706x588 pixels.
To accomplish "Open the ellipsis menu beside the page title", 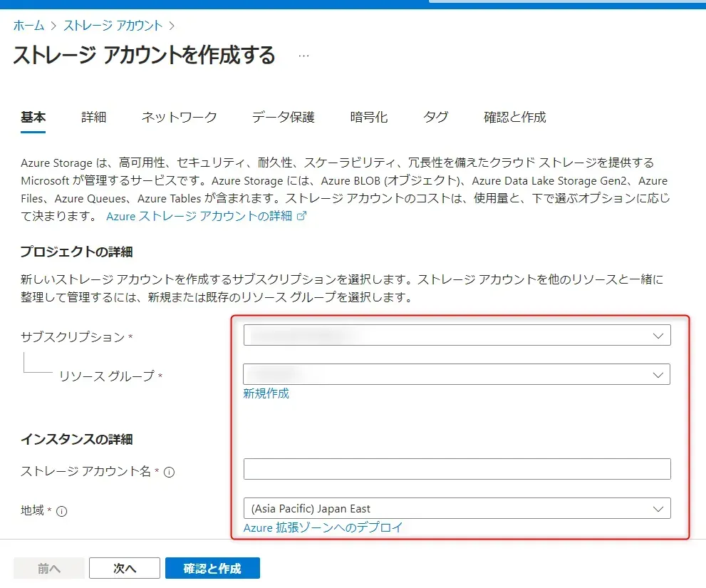I will 303,56.
